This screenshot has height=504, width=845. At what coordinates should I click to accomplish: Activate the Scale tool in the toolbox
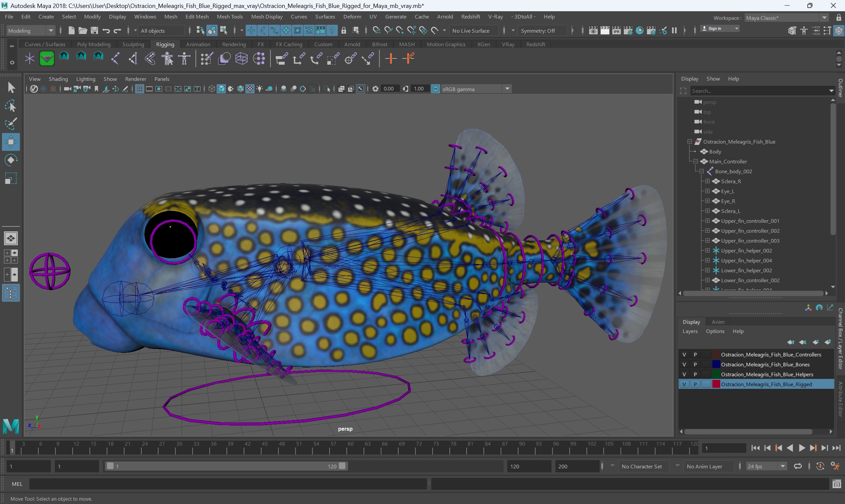11,179
